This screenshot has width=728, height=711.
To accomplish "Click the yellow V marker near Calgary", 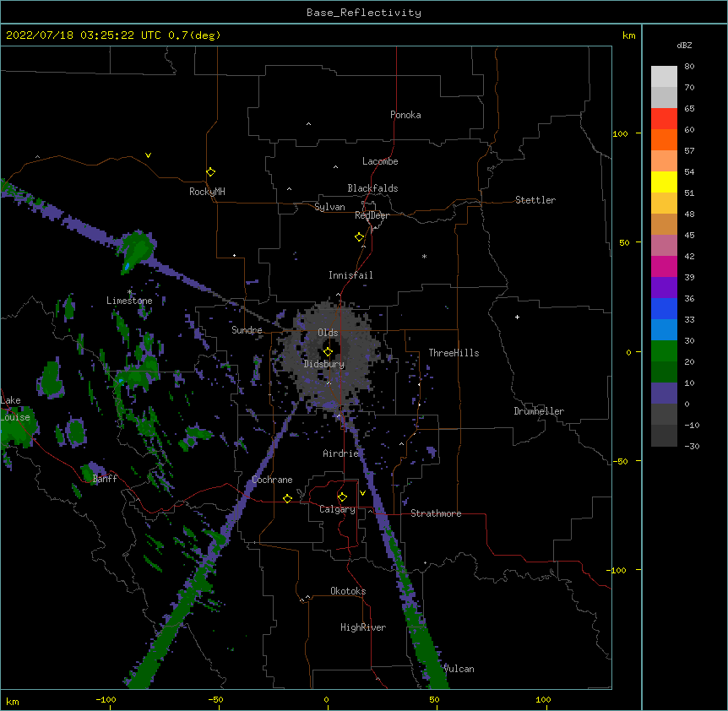I will click(362, 493).
